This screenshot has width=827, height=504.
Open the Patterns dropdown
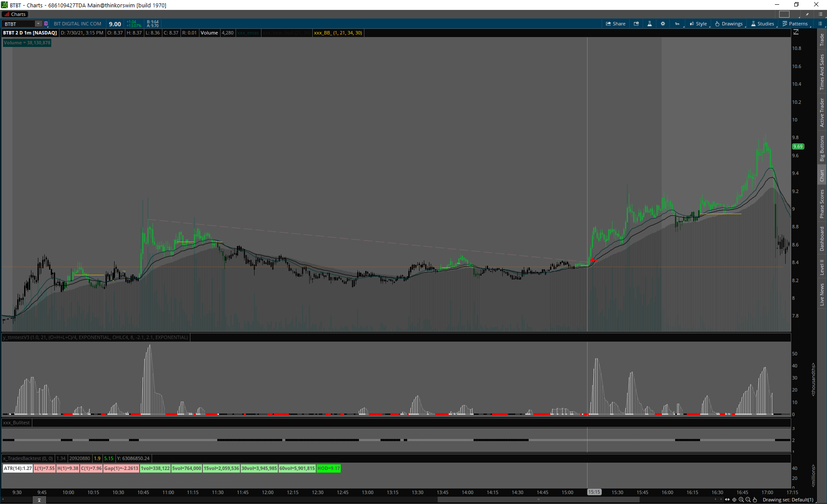(x=795, y=24)
